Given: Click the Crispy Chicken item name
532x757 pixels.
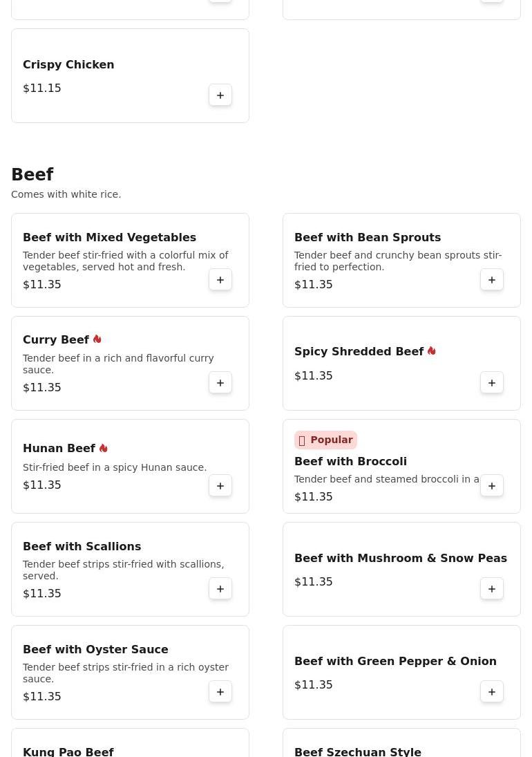Looking at the screenshot, I should (x=68, y=64).
